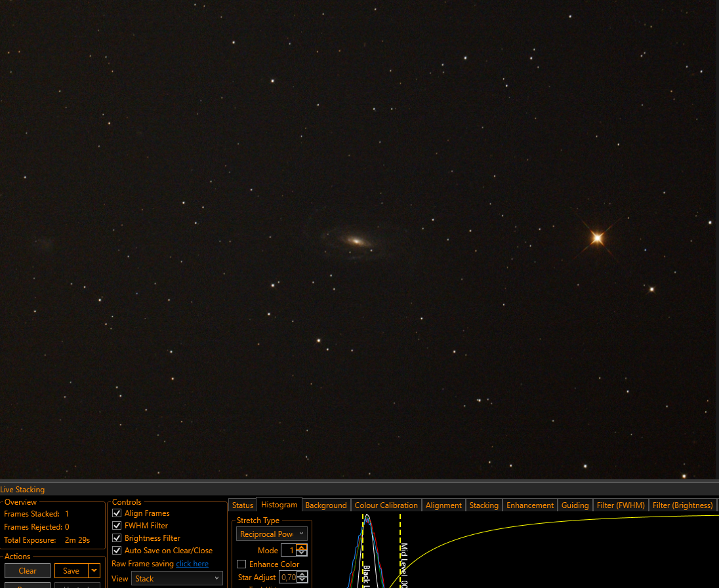Click the Clear button
Image resolution: width=719 pixels, height=588 pixels.
(x=28, y=570)
